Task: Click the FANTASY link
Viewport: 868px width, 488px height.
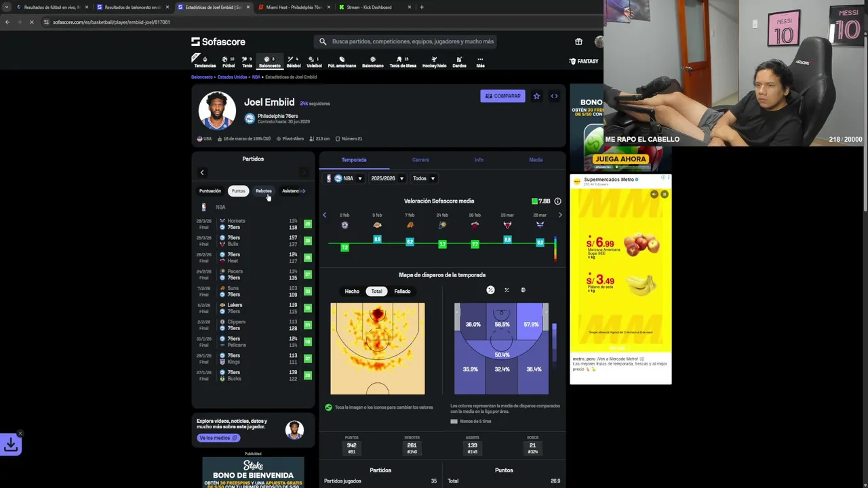Action: point(583,62)
